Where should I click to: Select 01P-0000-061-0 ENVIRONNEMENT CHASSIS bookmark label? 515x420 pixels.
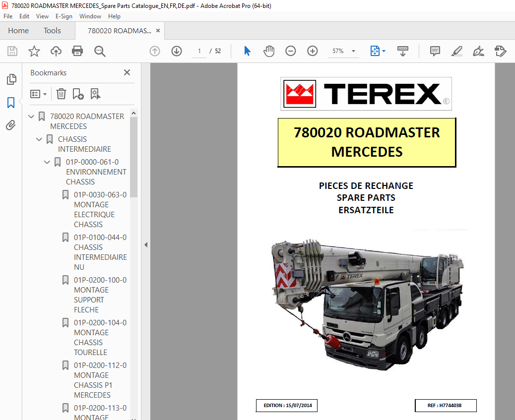point(96,172)
